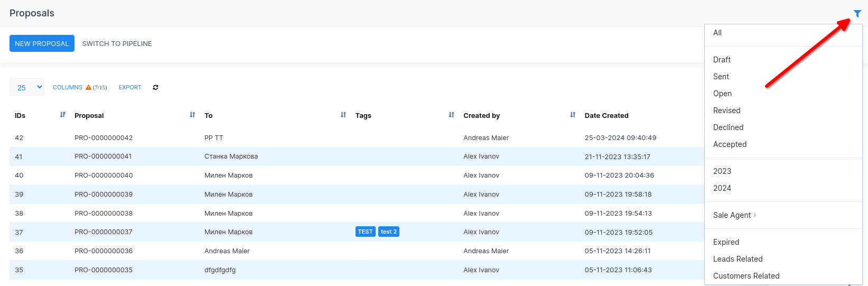The image size is (868, 286).
Task: Click the filter funnel icon
Action: (857, 14)
